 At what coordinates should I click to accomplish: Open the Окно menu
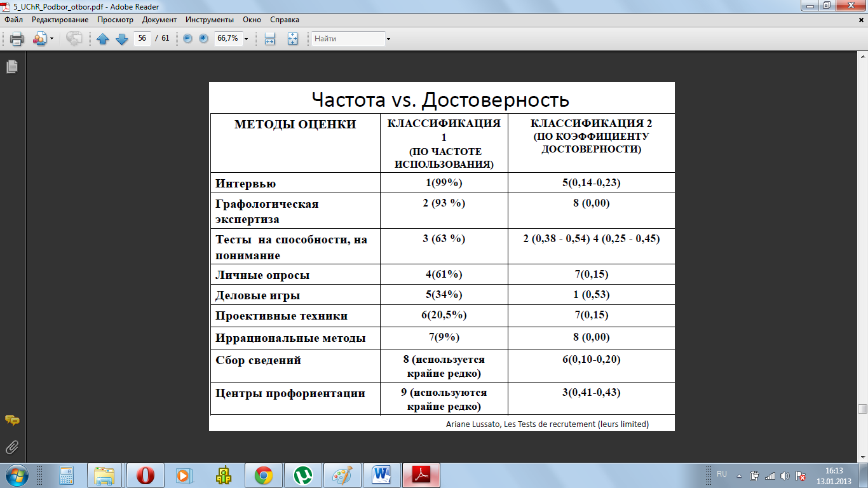tap(252, 20)
